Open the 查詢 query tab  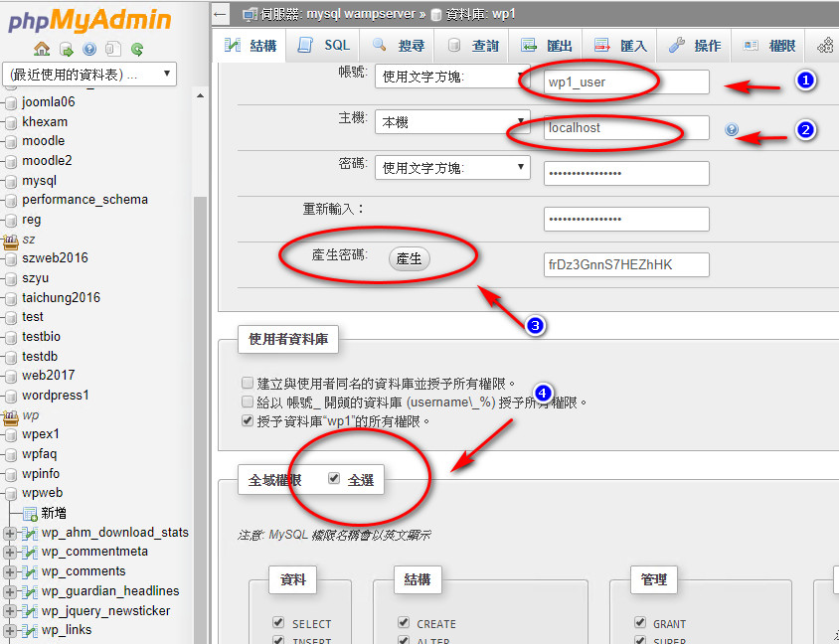click(x=472, y=46)
